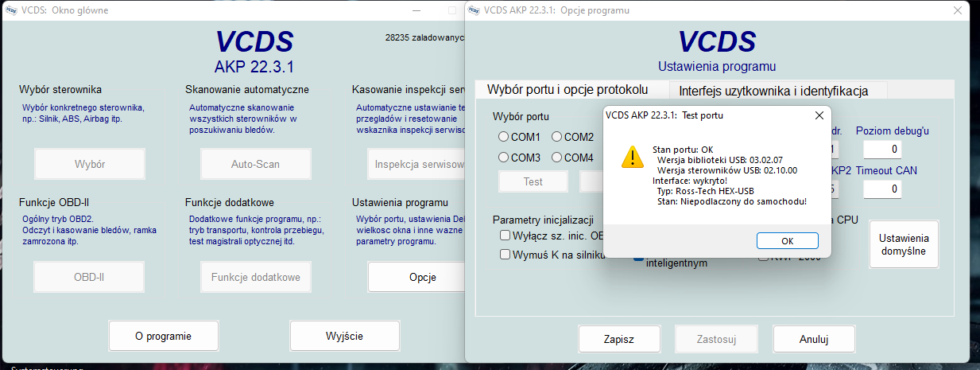Click the VCDS icon in Opcje programu title bar
This screenshot has height=370, width=980.
(475, 10)
